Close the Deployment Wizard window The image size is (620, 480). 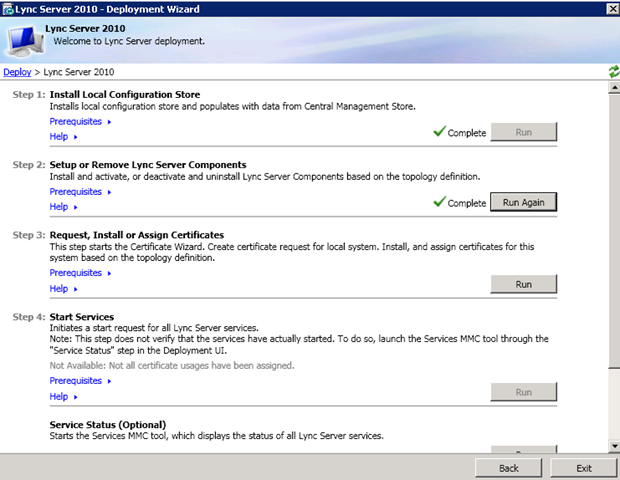(613, 9)
